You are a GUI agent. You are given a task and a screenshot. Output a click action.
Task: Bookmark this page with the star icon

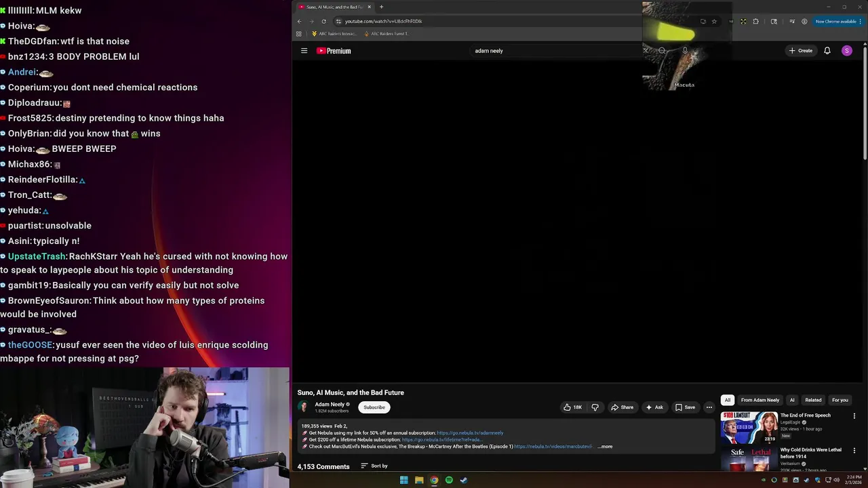tap(714, 21)
